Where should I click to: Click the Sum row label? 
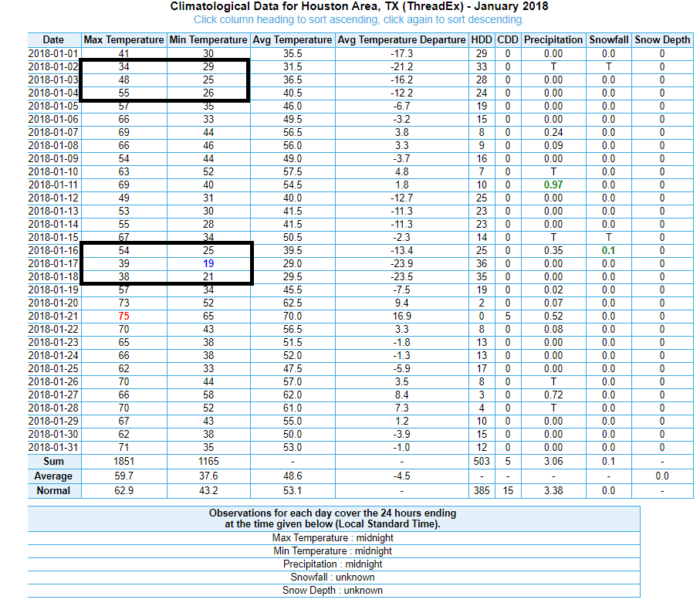tap(53, 462)
